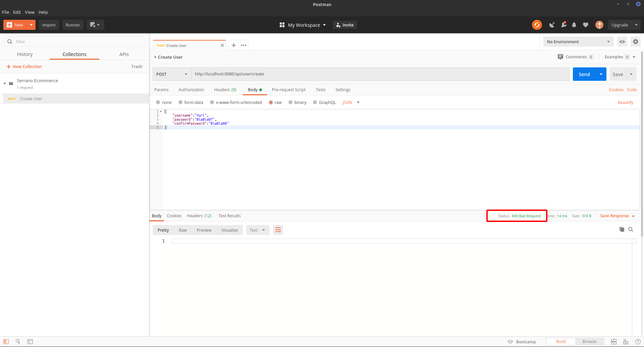Select the form-data body type
This screenshot has width=644, height=347.
(x=180, y=103)
